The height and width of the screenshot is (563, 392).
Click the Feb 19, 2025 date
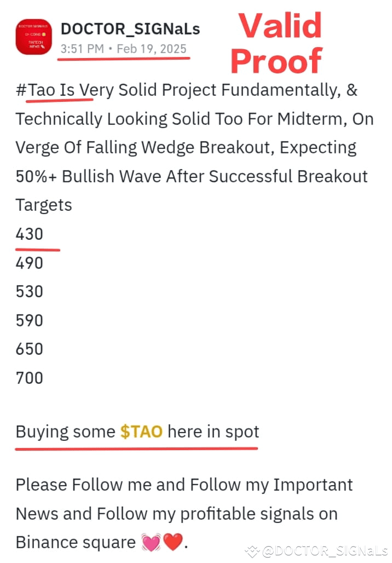[x=152, y=49]
